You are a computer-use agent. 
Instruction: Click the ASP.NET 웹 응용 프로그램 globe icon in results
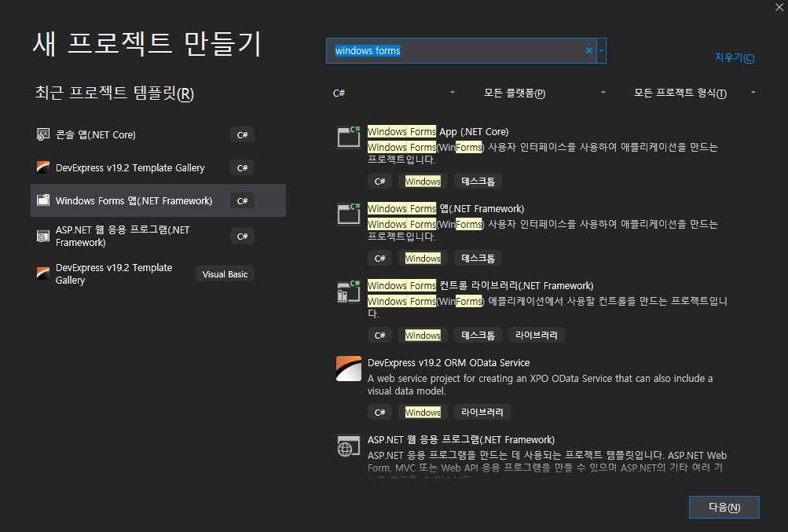click(348, 446)
